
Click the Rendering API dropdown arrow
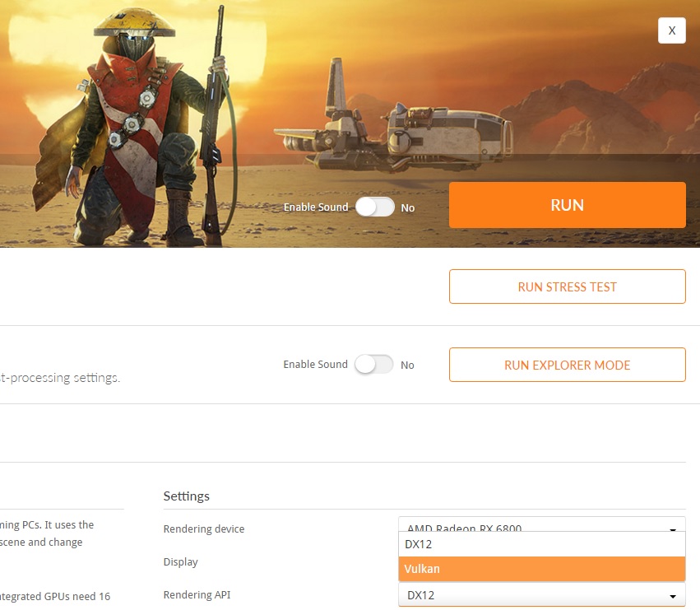pos(672,596)
